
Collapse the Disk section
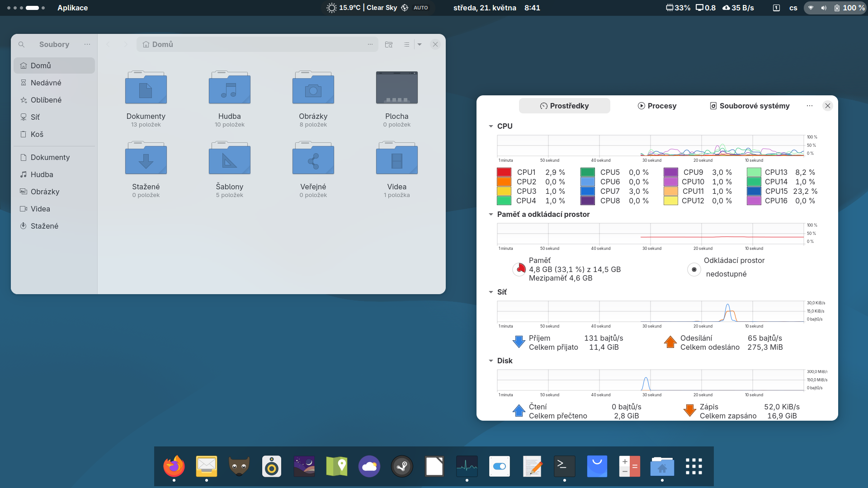(x=491, y=361)
